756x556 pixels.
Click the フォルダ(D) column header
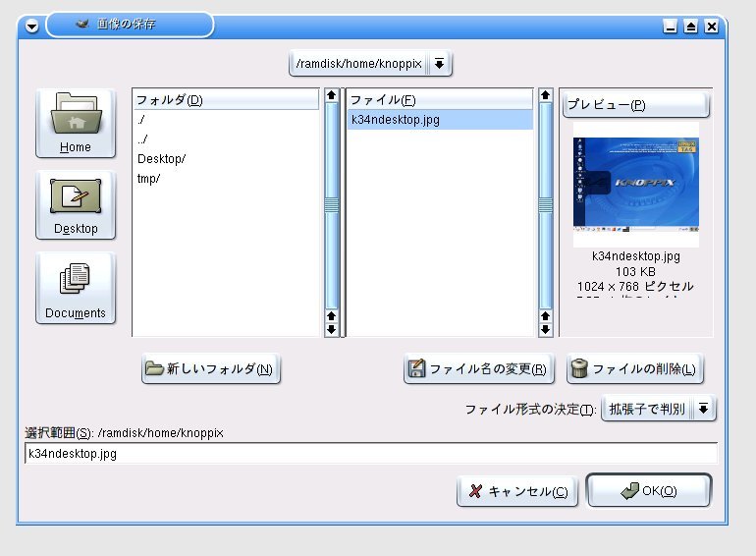pos(226,100)
